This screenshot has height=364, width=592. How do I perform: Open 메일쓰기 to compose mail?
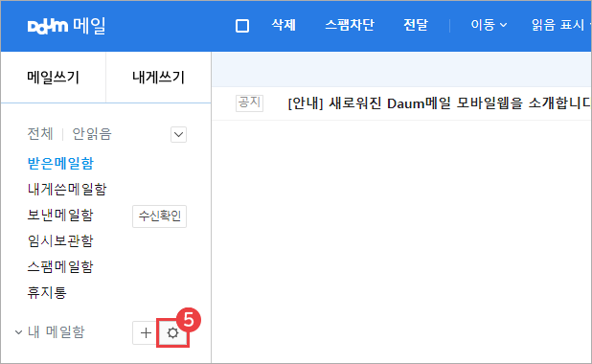click(x=54, y=77)
